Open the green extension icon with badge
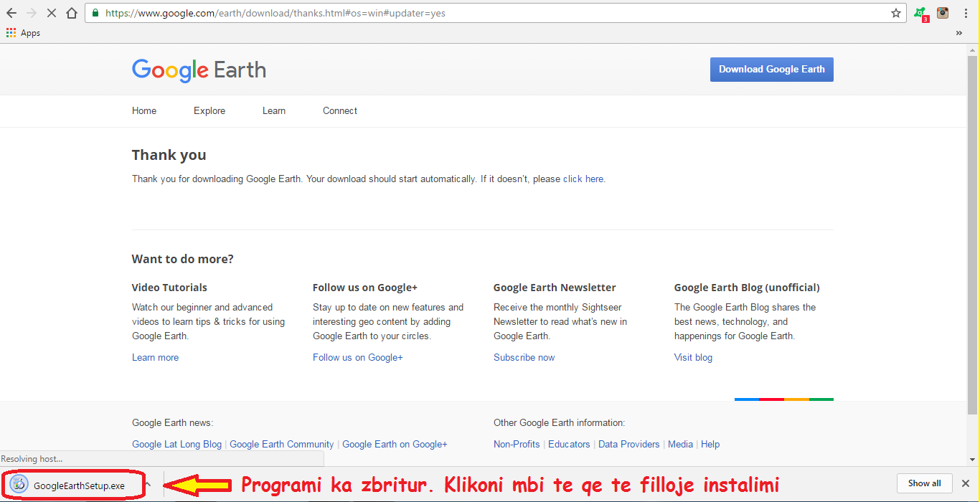This screenshot has height=502, width=980. (920, 13)
